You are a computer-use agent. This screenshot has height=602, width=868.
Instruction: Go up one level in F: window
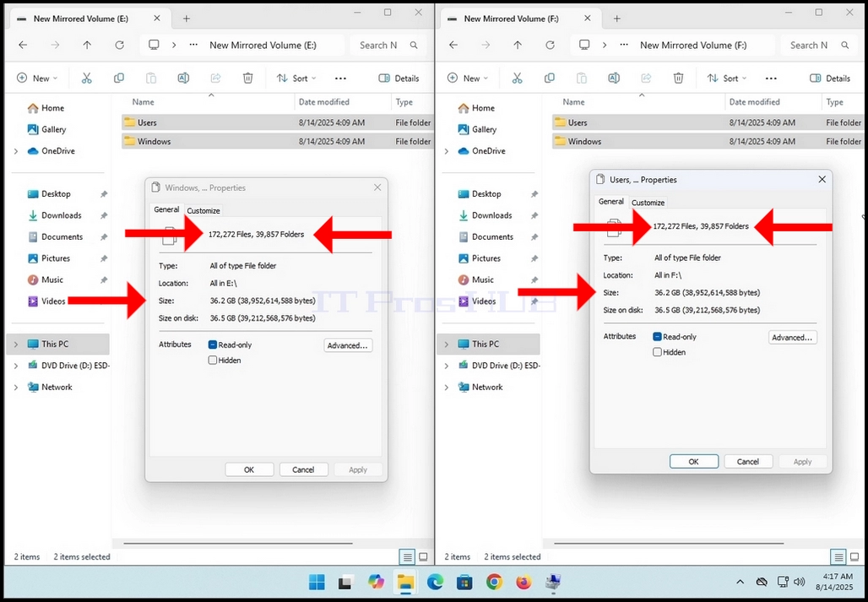click(x=518, y=46)
